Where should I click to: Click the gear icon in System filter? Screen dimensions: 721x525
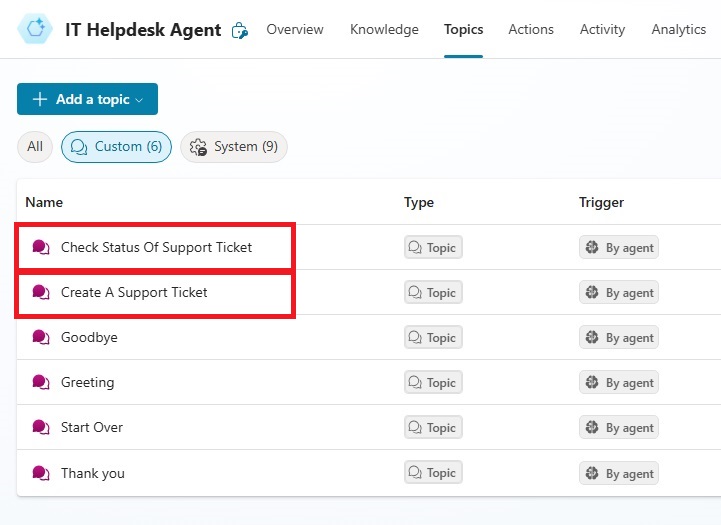[x=198, y=147]
